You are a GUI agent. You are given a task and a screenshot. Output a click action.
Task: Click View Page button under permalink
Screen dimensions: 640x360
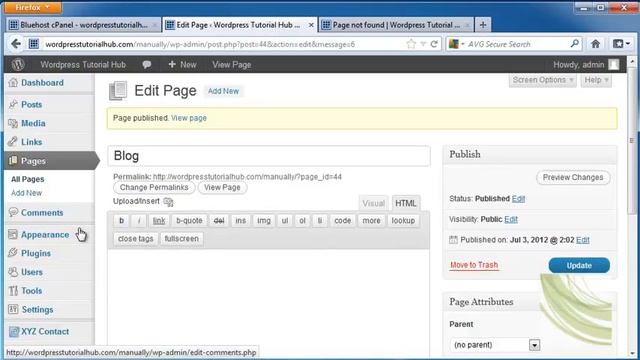click(222, 187)
